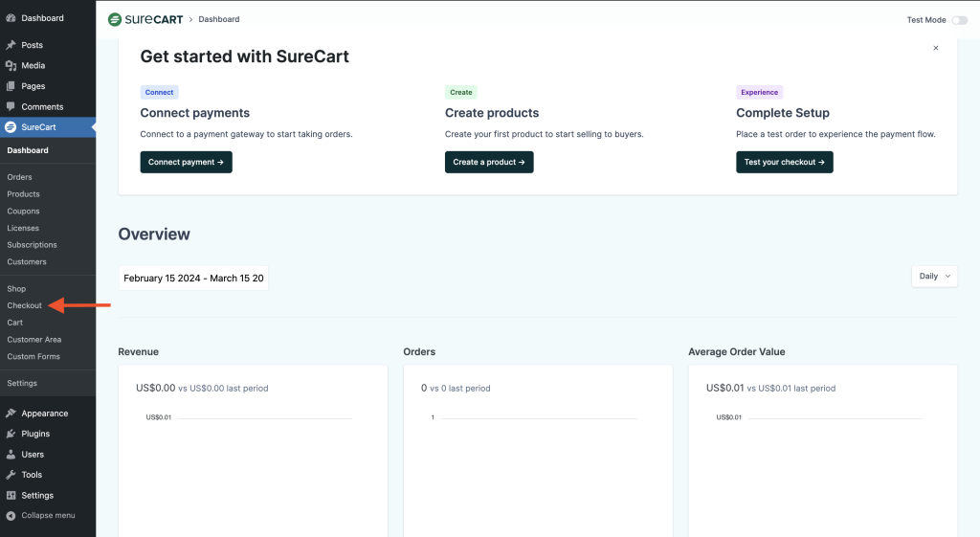Image resolution: width=980 pixels, height=537 pixels.
Task: Open Customers in the SureCart submenu
Action: coord(27,262)
